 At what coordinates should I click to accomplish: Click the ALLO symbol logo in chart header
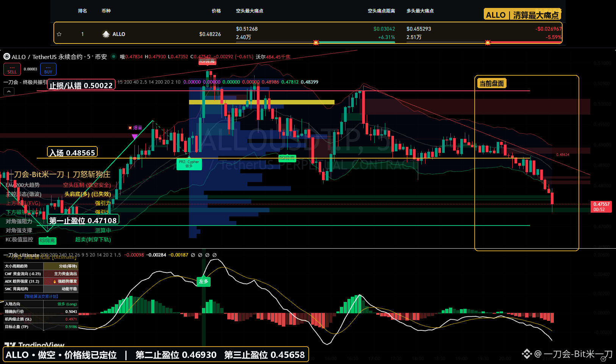point(7,57)
